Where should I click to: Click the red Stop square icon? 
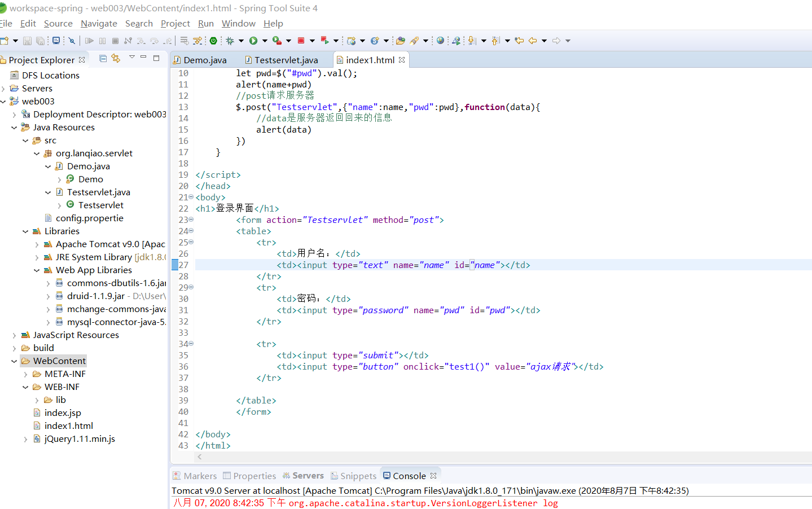[301, 41]
